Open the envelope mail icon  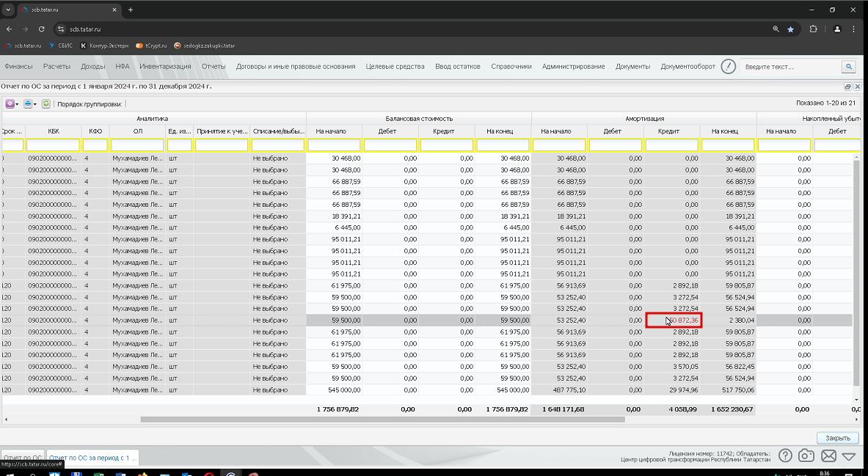click(x=828, y=455)
